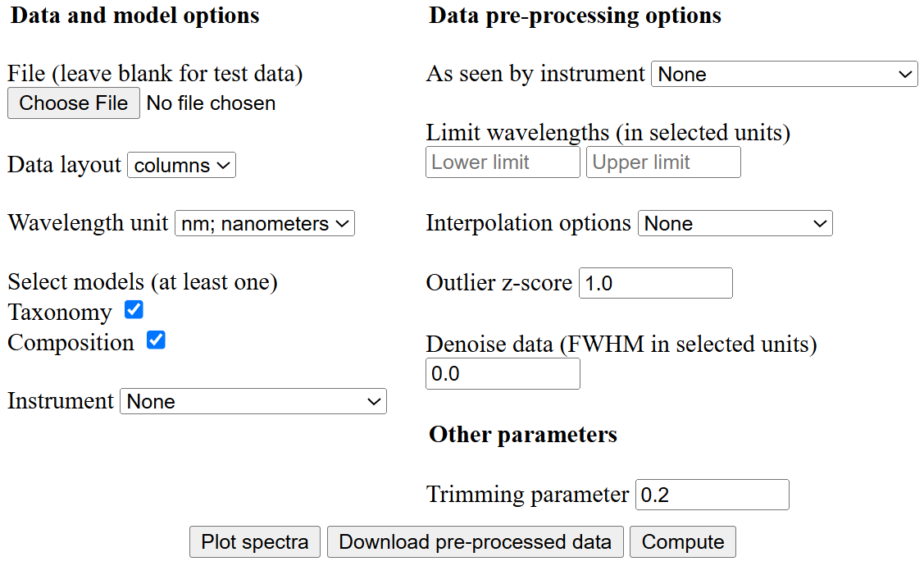924x566 pixels.
Task: Expand the Interpolation options dropdown
Action: 735,223
